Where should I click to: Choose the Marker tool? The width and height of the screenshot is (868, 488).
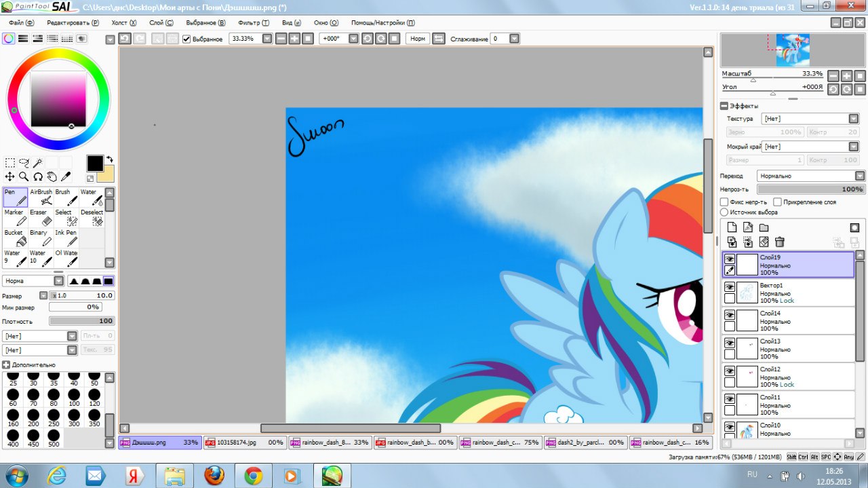[x=16, y=217]
